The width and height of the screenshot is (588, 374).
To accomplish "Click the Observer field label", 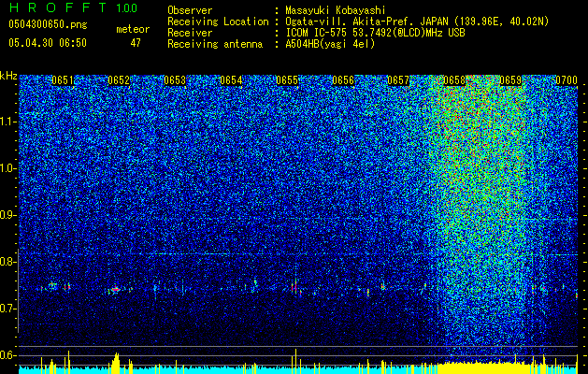I will [190, 10].
